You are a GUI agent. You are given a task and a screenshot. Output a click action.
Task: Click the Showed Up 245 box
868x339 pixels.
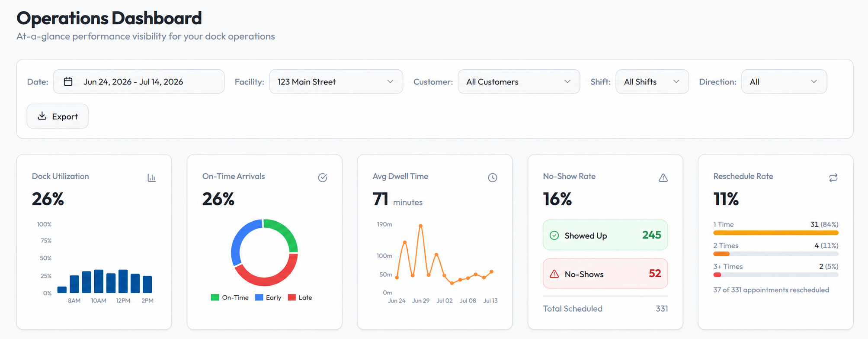(605, 235)
